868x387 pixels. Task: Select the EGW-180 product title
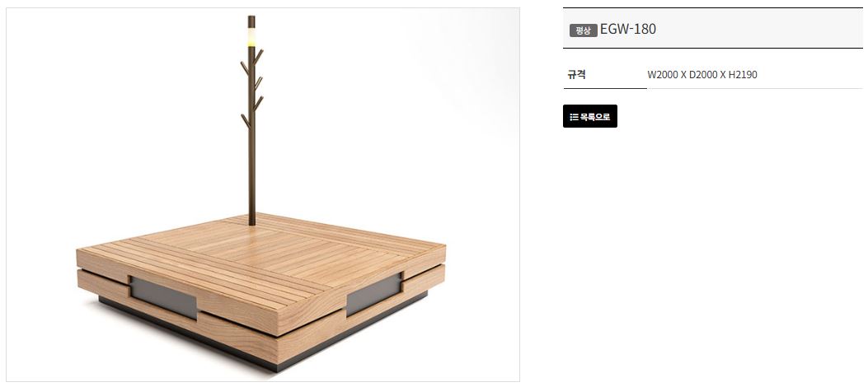coord(628,29)
